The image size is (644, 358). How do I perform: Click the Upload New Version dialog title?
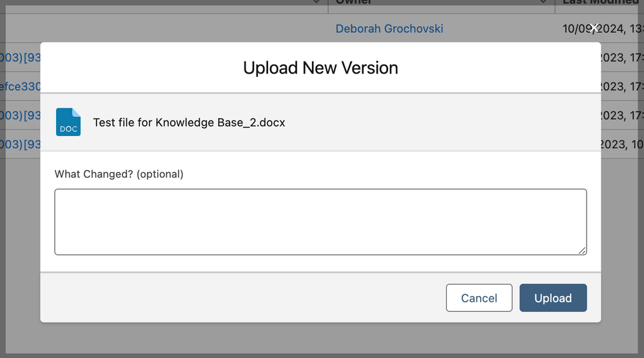coord(320,68)
